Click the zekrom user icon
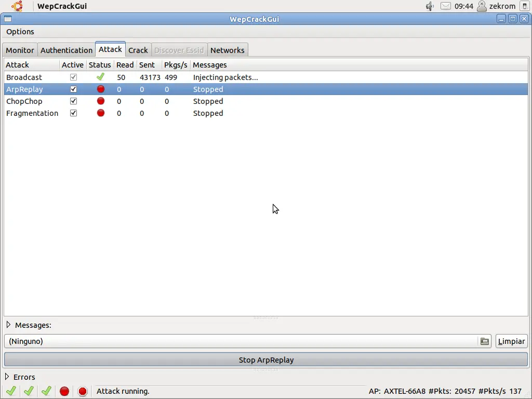This screenshot has width=532, height=399. 482,6
